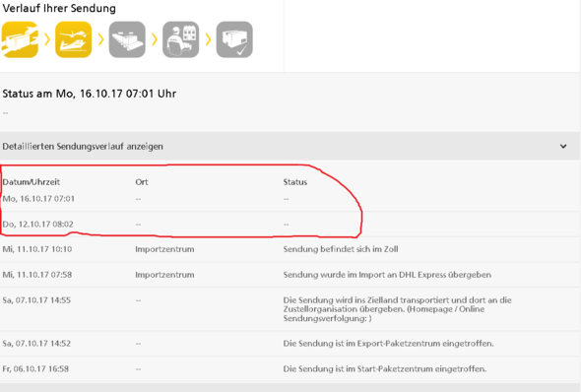Click the 'Ort' column header
The image size is (581, 392).
(x=142, y=182)
